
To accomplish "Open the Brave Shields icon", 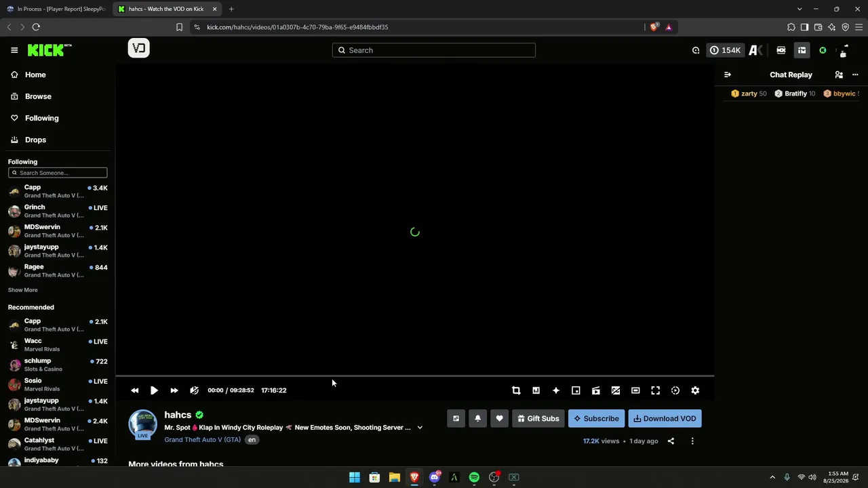I will tap(654, 27).
